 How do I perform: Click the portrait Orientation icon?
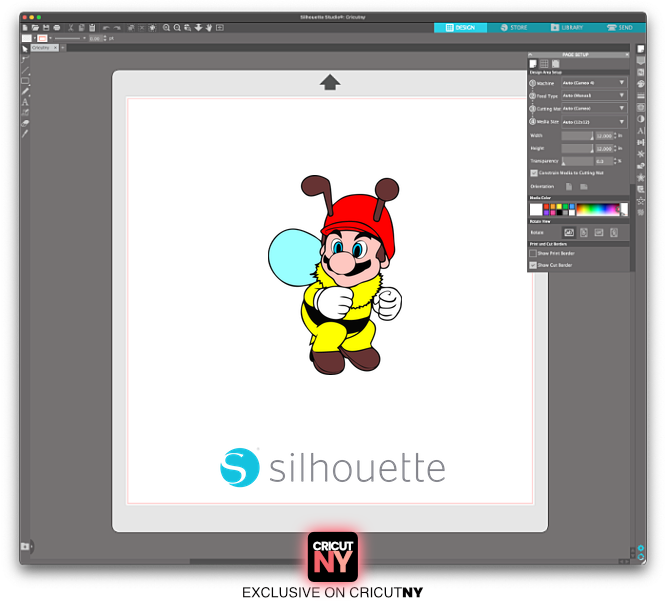[569, 187]
